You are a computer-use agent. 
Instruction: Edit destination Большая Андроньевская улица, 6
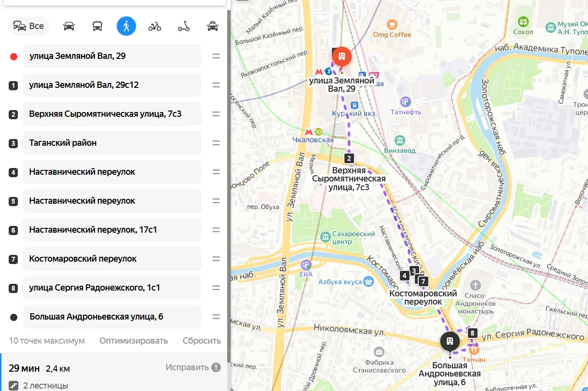coord(112,317)
